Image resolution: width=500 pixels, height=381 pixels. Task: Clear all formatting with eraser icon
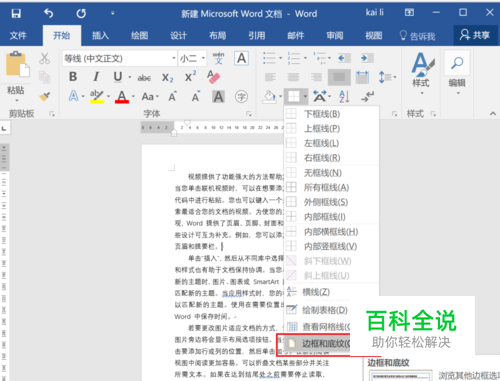tap(213, 77)
